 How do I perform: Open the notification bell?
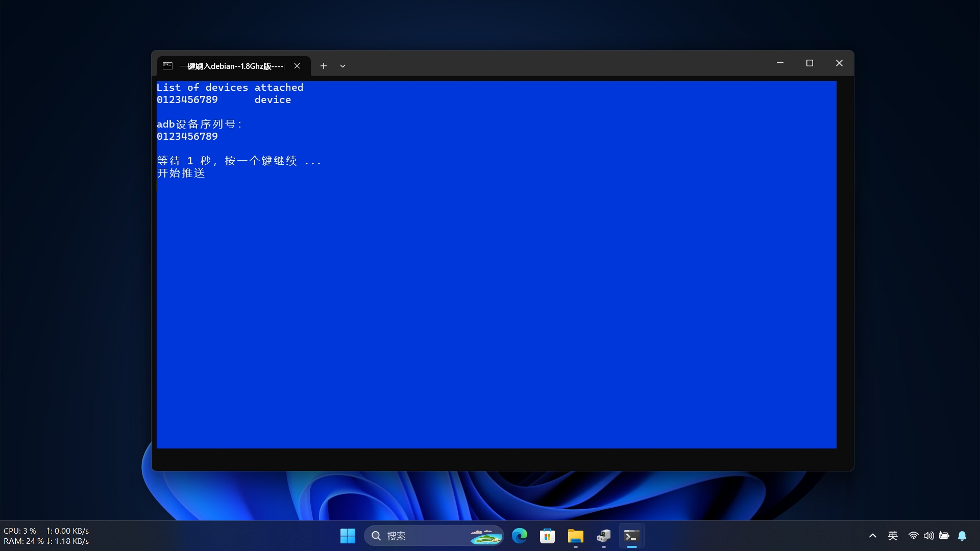[x=962, y=536]
